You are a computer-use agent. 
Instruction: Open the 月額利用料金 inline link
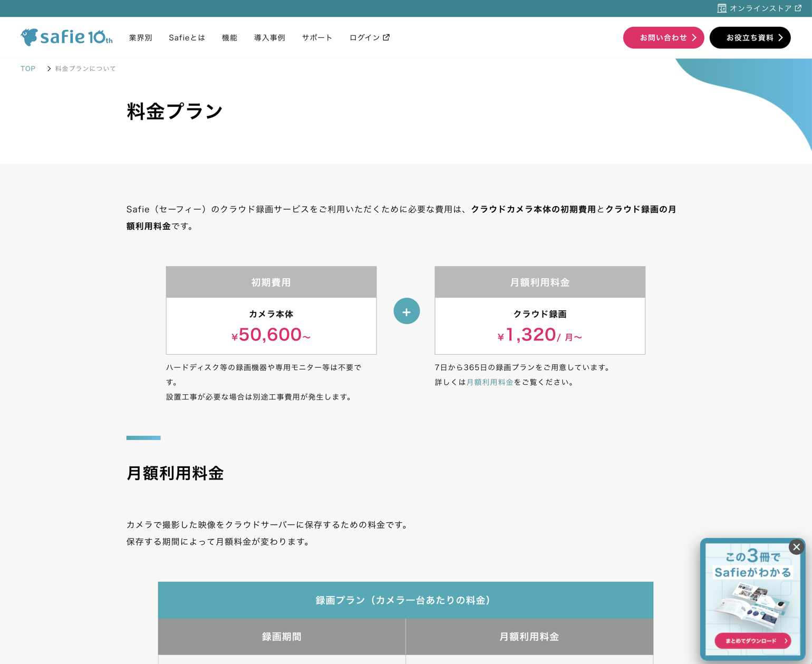(490, 382)
